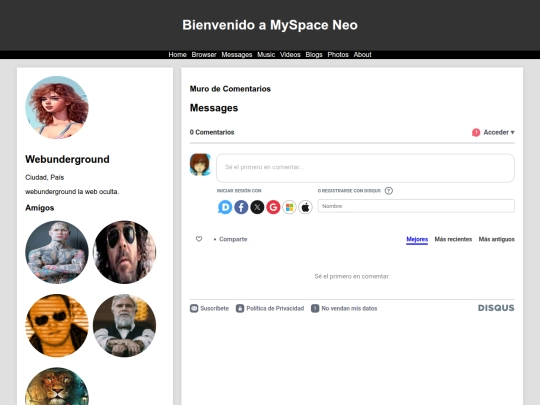Click the Suscríbete link
This screenshot has height=405, width=540.
point(215,308)
